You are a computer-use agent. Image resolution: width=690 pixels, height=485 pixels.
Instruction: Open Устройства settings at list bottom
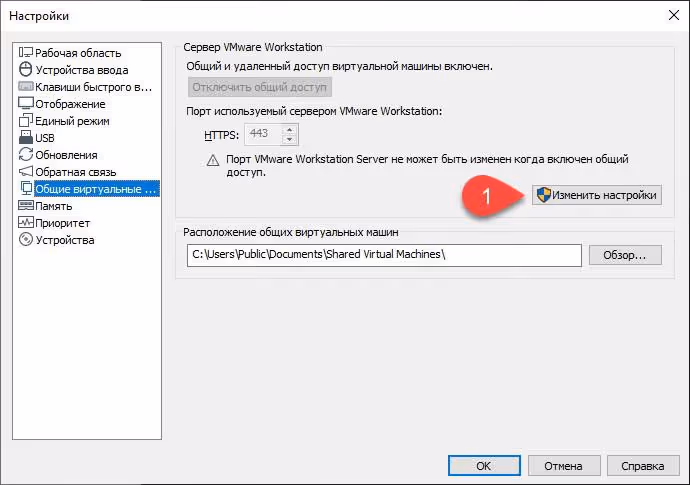[x=65, y=240]
